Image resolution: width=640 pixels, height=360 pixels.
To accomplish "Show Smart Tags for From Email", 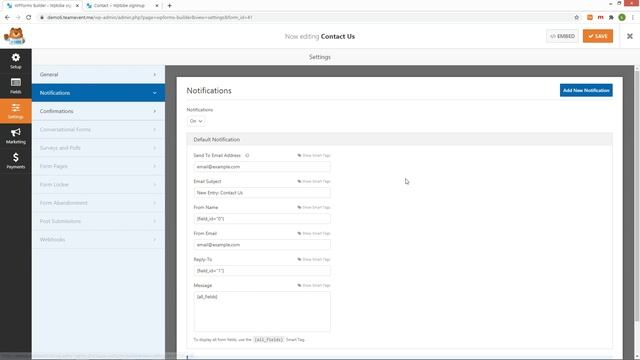I will click(313, 233).
